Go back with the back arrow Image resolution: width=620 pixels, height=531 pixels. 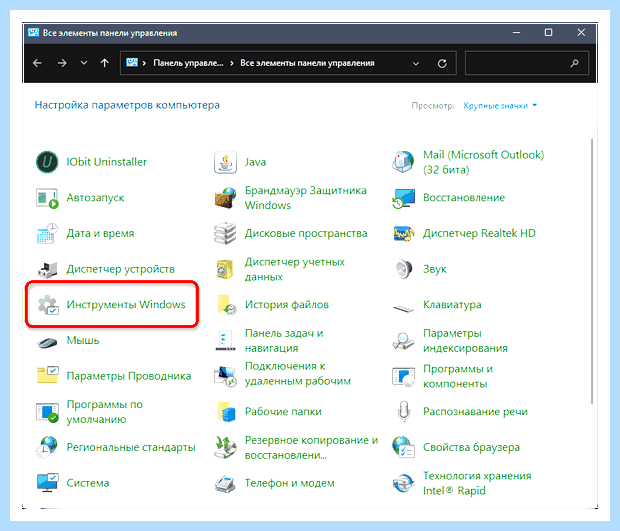(38, 63)
